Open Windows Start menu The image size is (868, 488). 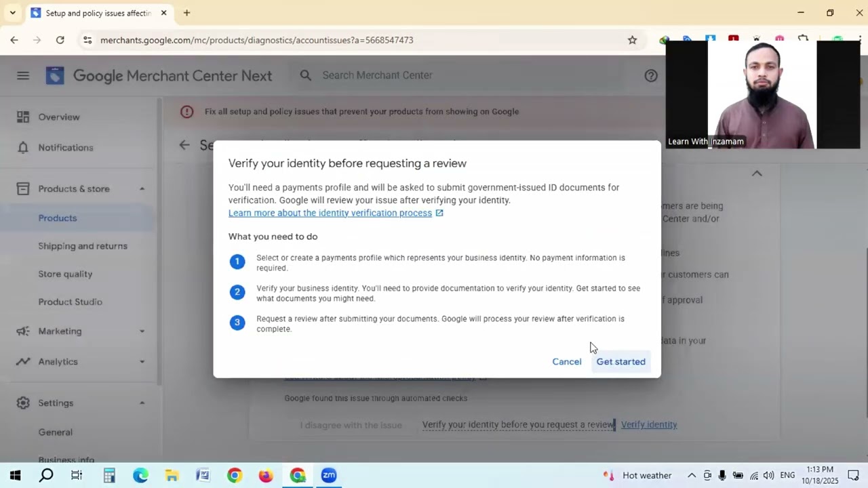(x=15, y=475)
